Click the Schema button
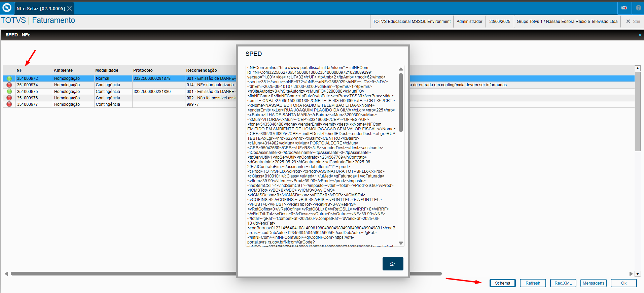 point(502,283)
